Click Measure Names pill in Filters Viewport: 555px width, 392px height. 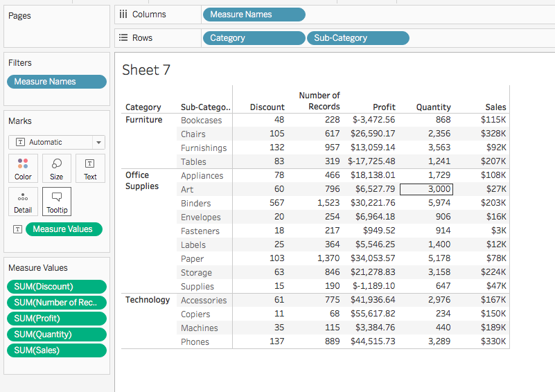point(57,82)
